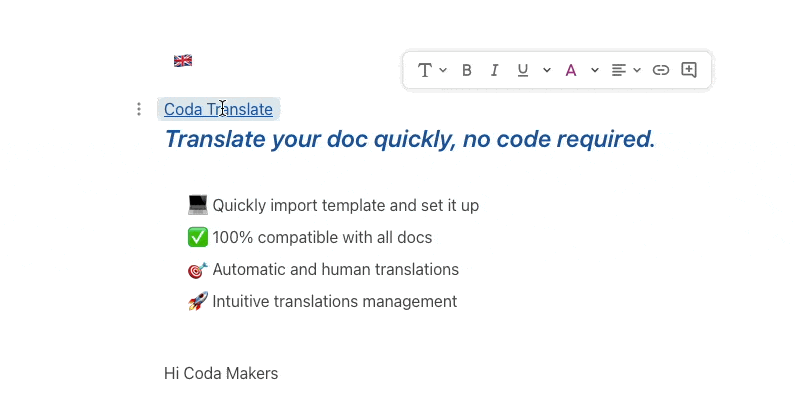Insert a link with chain icon
The height and width of the screenshot is (394, 796).
click(x=660, y=70)
